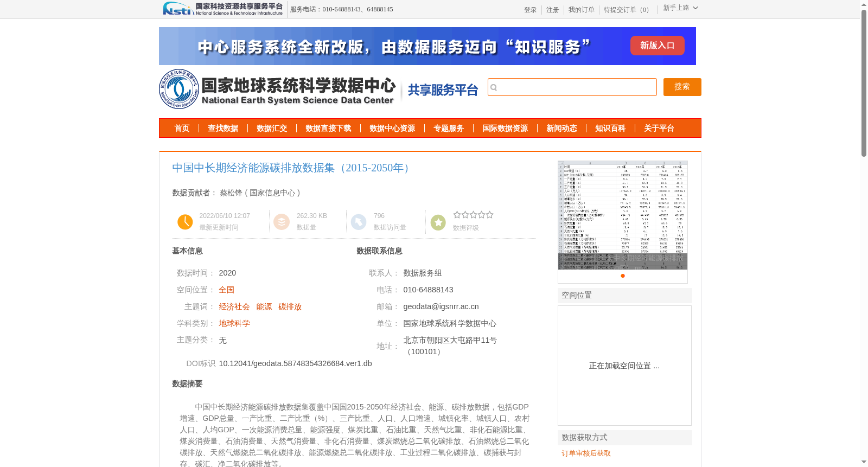The height and width of the screenshot is (467, 868).
Task: Click the 全国 spatial location link
Action: click(226, 290)
